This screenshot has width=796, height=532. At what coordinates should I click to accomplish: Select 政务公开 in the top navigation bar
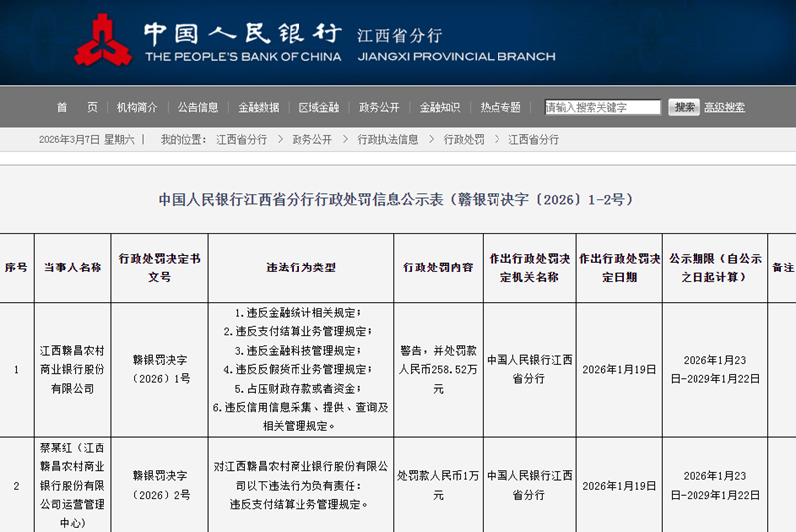point(379,107)
